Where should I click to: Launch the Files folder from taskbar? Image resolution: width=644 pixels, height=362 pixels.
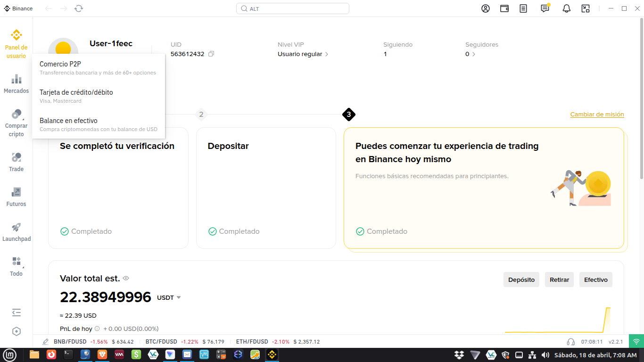(34, 354)
